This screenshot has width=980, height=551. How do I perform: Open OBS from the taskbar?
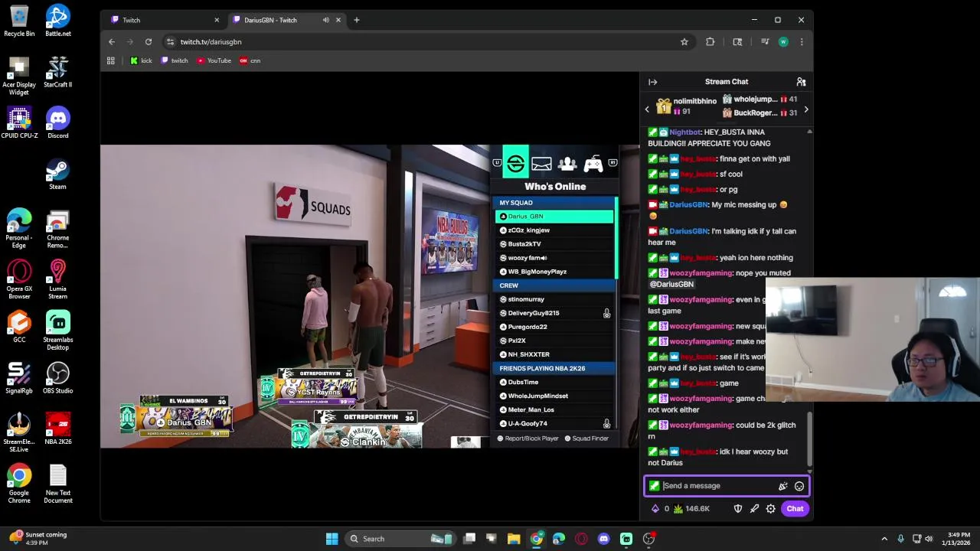(648, 539)
